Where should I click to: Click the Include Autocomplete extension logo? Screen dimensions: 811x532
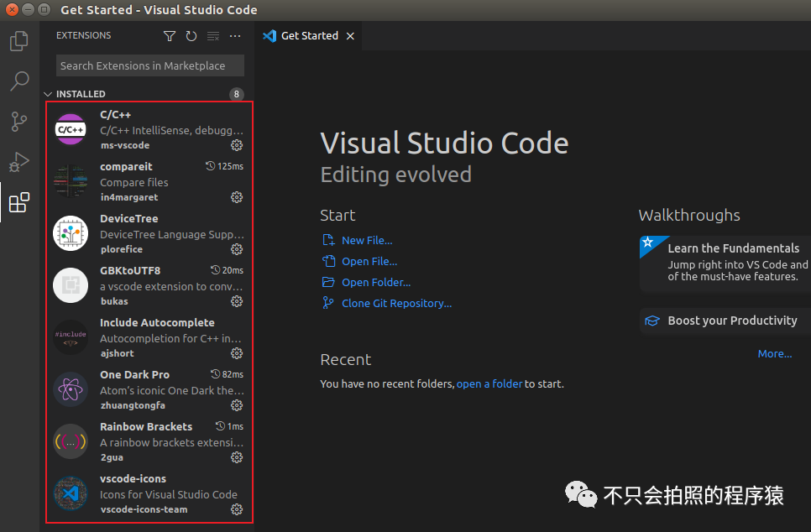71,337
